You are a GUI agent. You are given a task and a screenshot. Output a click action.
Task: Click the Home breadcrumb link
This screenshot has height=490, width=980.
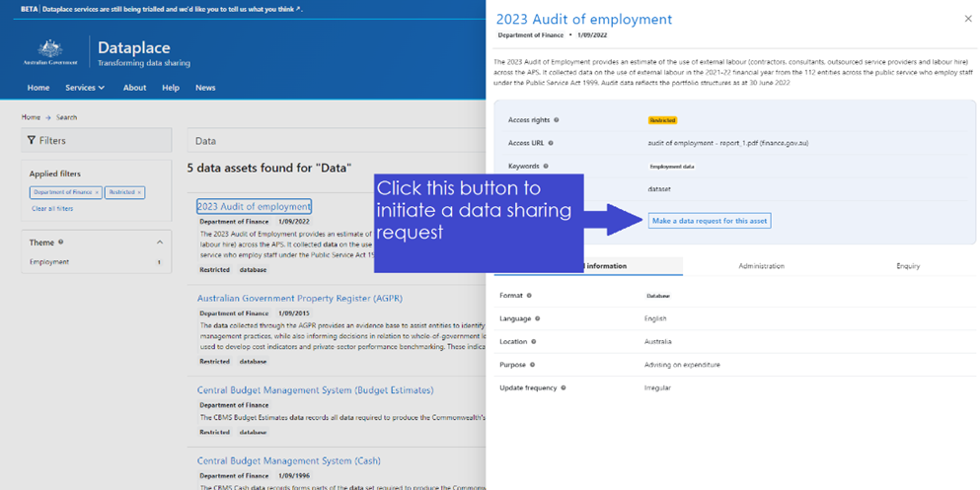coord(31,117)
